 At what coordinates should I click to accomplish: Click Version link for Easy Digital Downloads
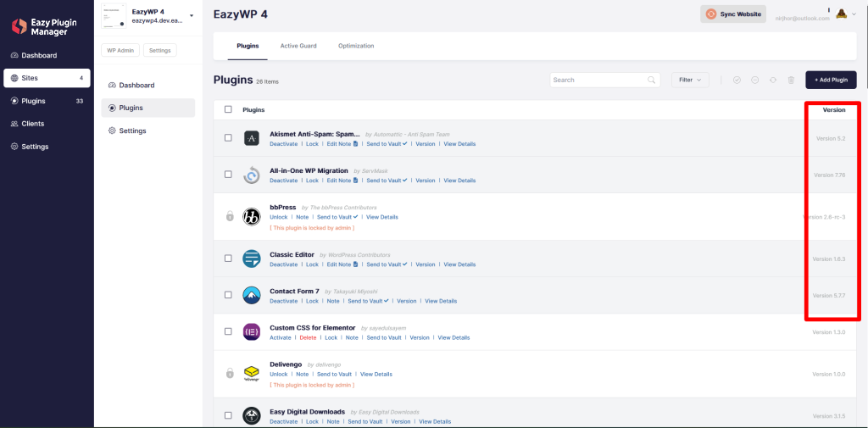pyautogui.click(x=401, y=421)
